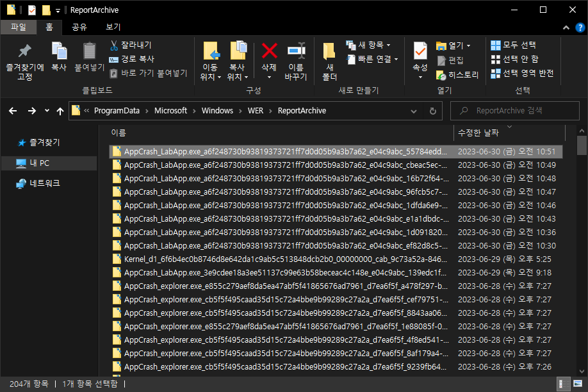Open the 복사 위치 (Copy to) menu

tap(238, 61)
